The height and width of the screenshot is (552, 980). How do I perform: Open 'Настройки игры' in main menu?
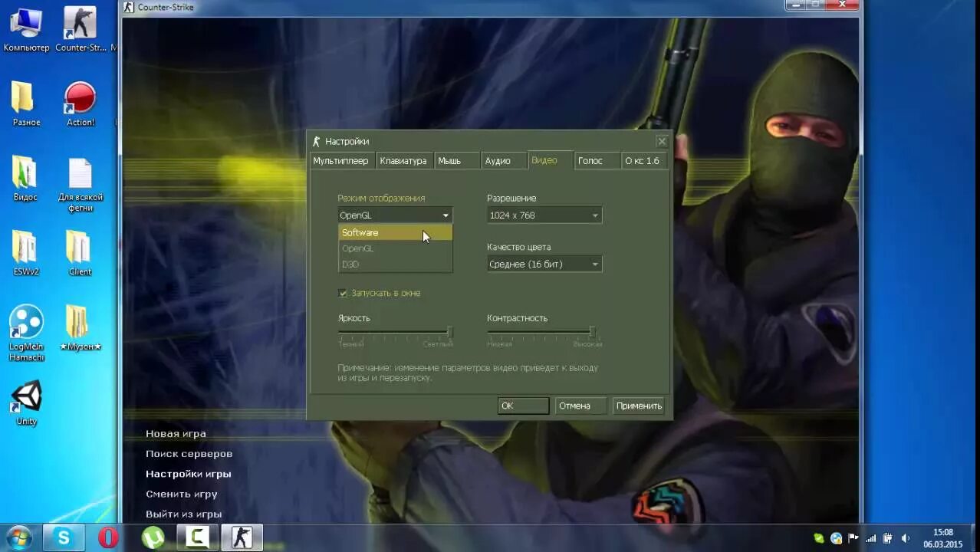188,474
